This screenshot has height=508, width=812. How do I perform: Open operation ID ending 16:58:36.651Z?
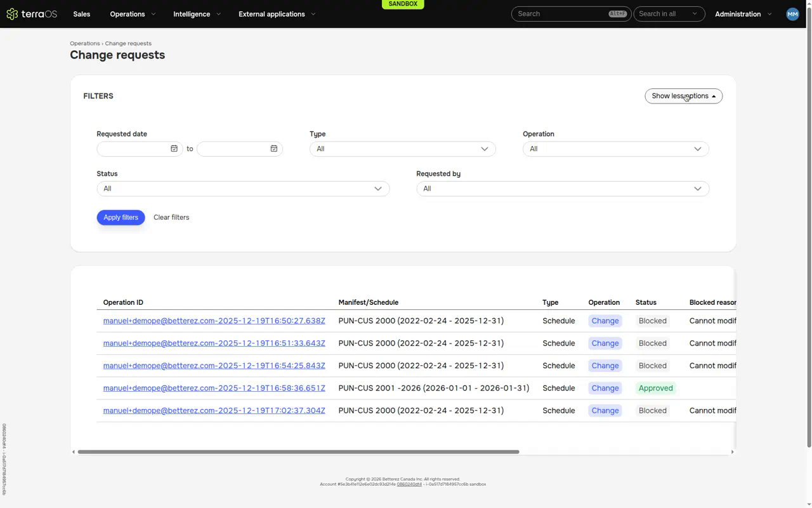click(x=214, y=388)
